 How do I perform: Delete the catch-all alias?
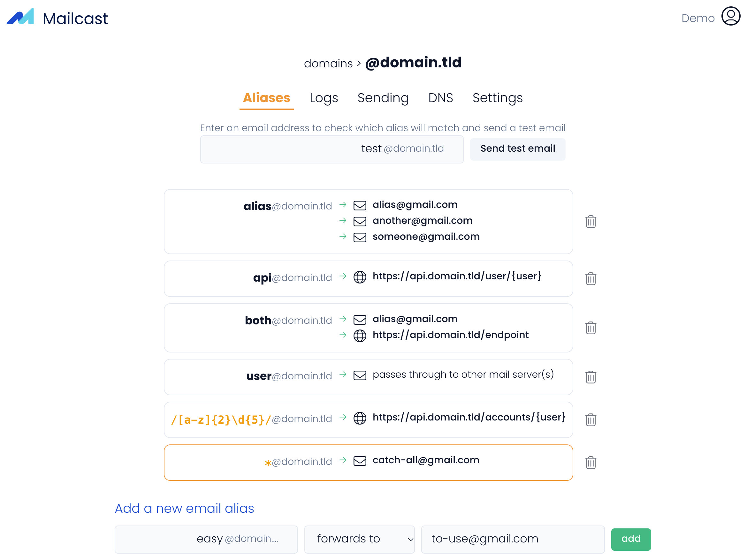point(590,463)
